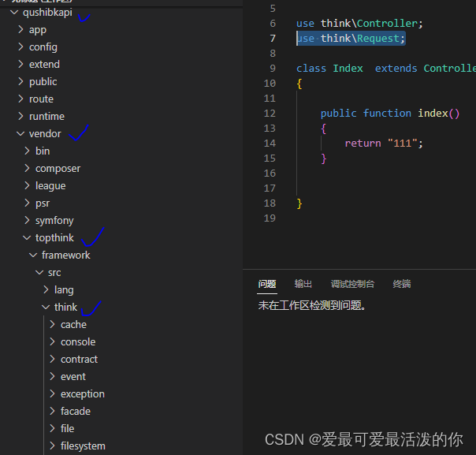The image size is (476, 455).
Task: Select the app folder label
Action: click(x=38, y=30)
